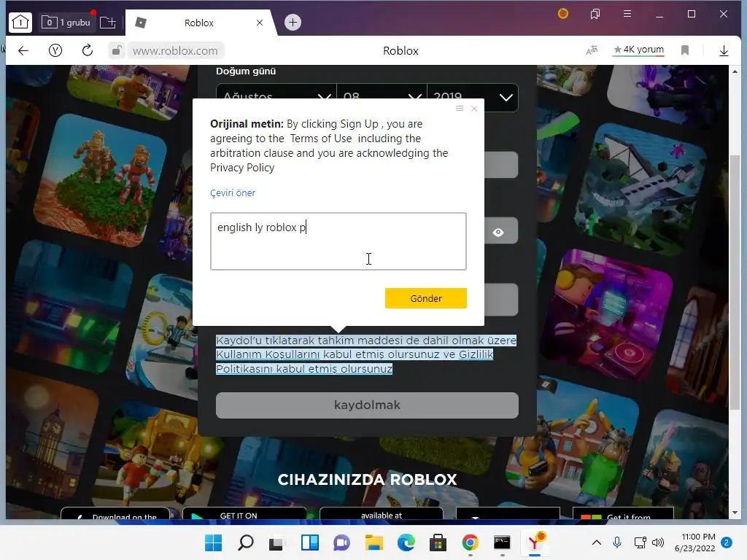The height and width of the screenshot is (560, 747).
Task: Reload the Roblox page
Action: pos(88,50)
